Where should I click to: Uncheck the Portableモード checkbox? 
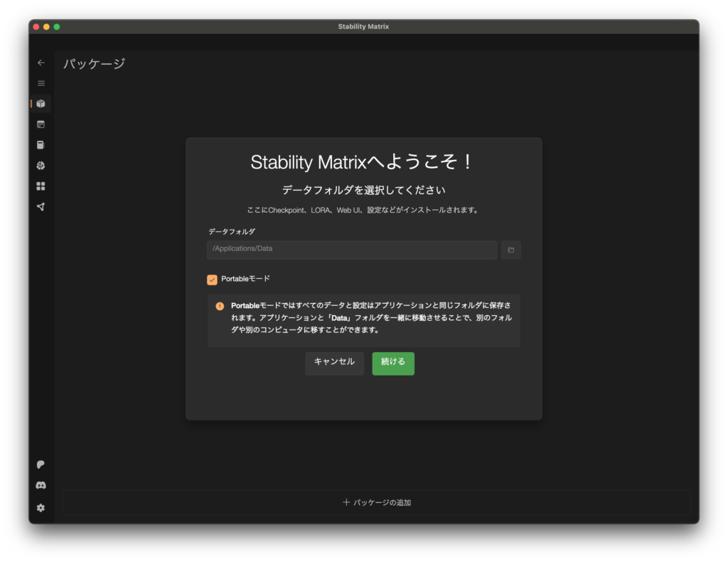tap(212, 280)
